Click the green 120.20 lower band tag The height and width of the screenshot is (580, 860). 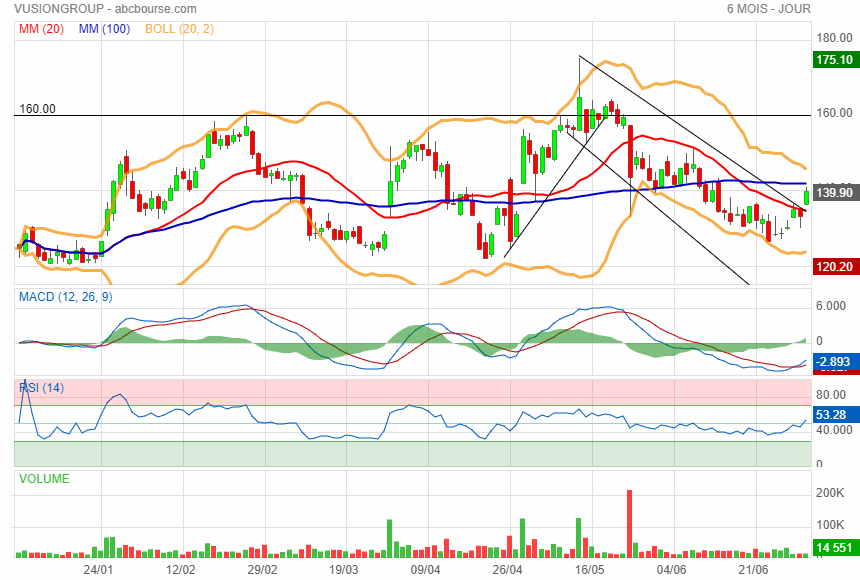(833, 267)
